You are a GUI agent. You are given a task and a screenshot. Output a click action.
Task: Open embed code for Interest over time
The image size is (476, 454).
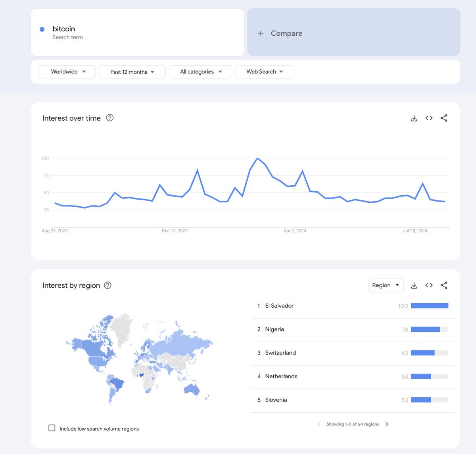click(429, 118)
